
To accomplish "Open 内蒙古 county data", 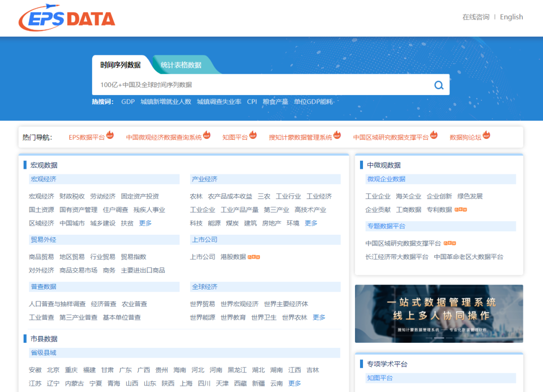I will coord(74,383).
